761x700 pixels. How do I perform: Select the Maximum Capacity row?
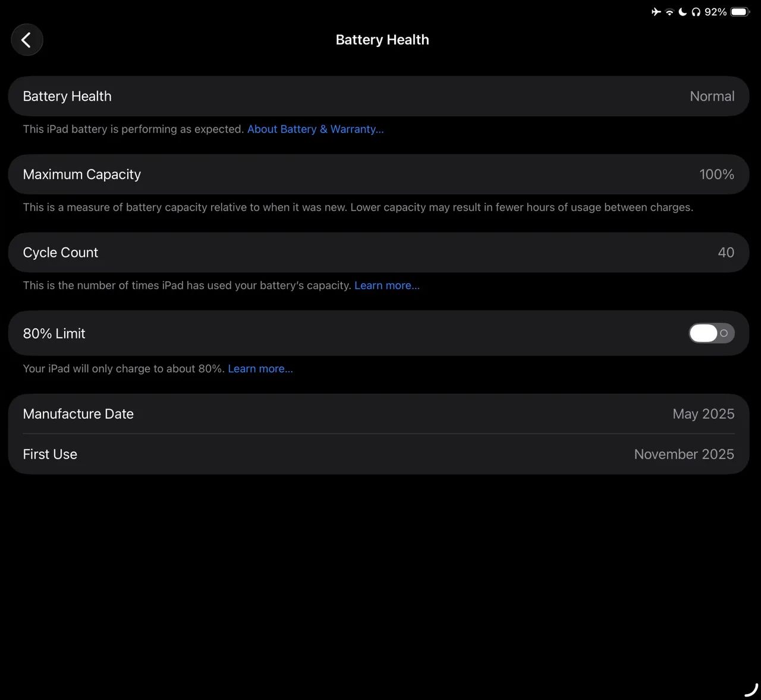(379, 174)
